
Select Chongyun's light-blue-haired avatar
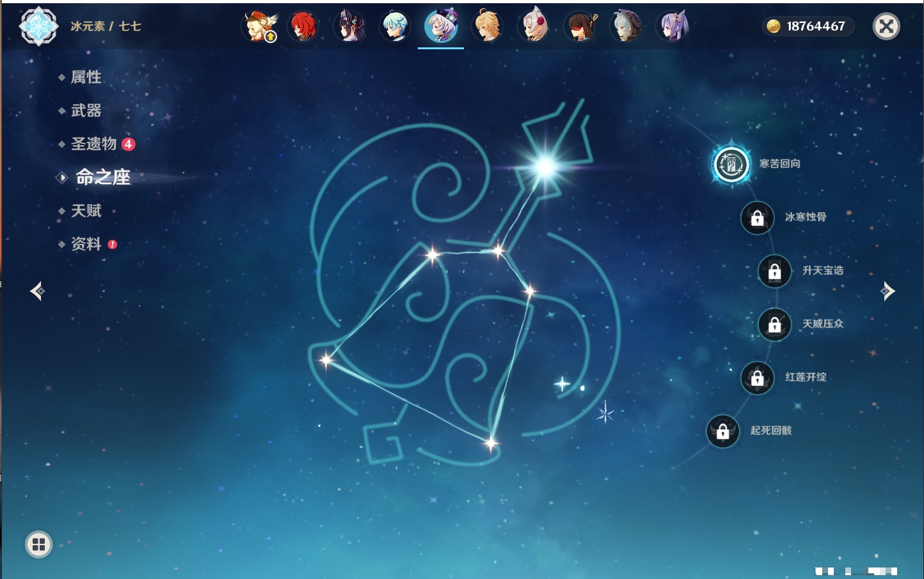[x=395, y=26]
